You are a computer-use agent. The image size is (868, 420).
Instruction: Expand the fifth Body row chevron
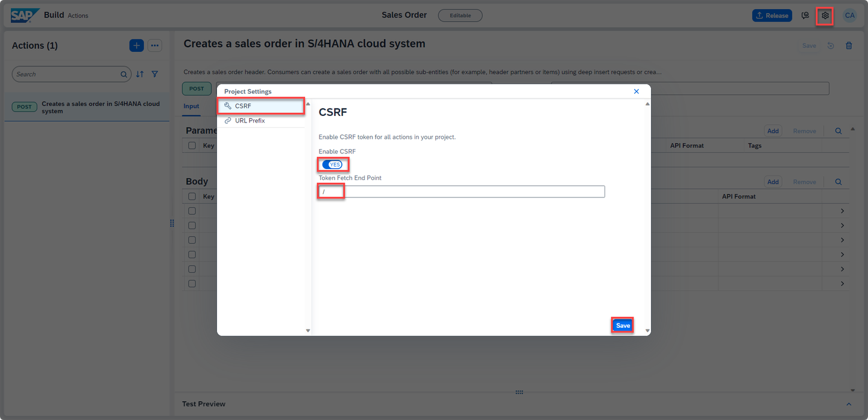pyautogui.click(x=842, y=269)
